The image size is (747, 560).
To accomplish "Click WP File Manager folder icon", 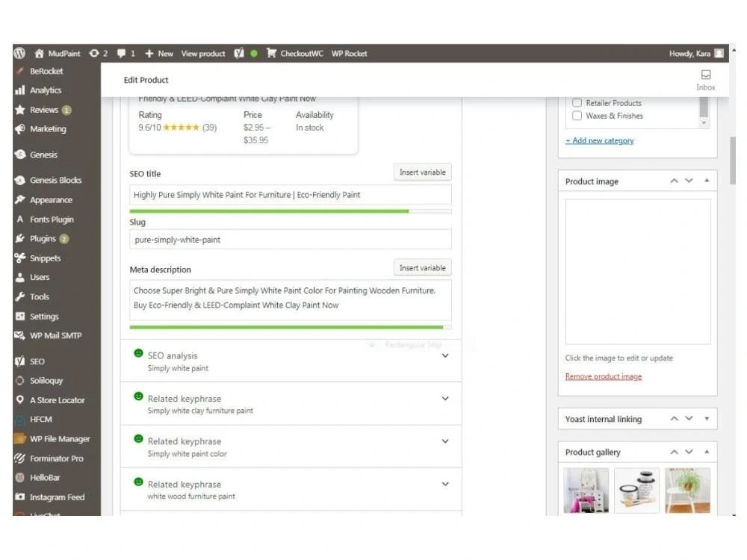I will pos(19,438).
